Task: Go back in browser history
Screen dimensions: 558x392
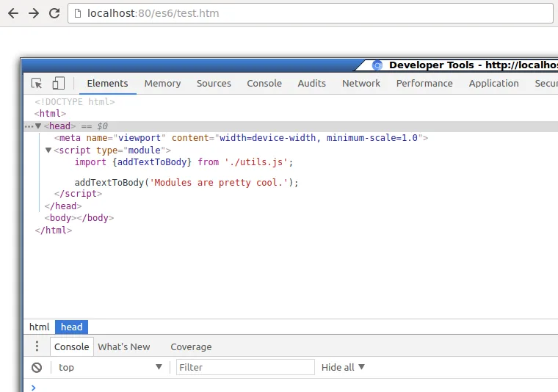Action: tap(13, 13)
